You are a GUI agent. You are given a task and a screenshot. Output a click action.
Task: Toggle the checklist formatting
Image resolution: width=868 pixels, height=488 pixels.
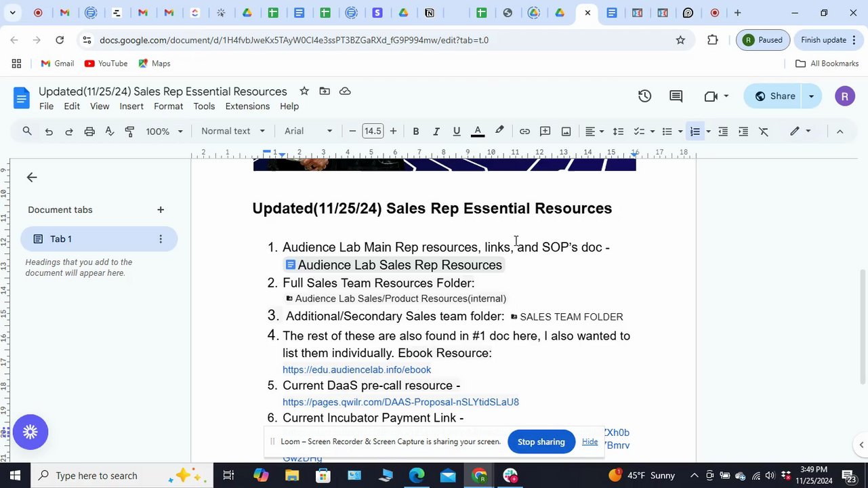click(639, 131)
